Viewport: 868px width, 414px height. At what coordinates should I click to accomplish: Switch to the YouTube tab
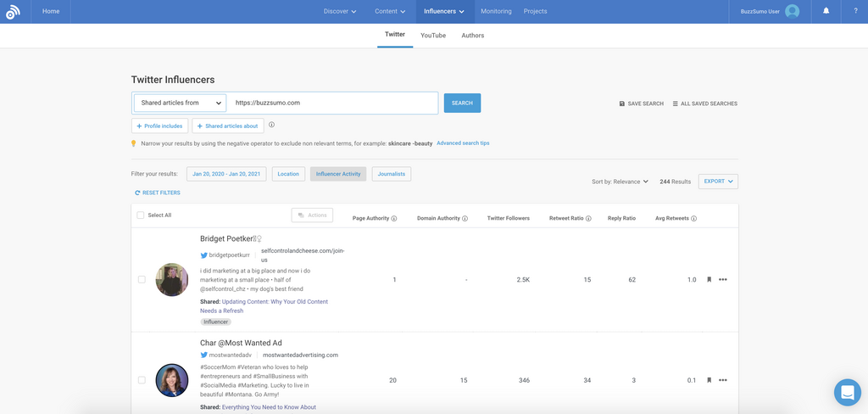coord(433,36)
